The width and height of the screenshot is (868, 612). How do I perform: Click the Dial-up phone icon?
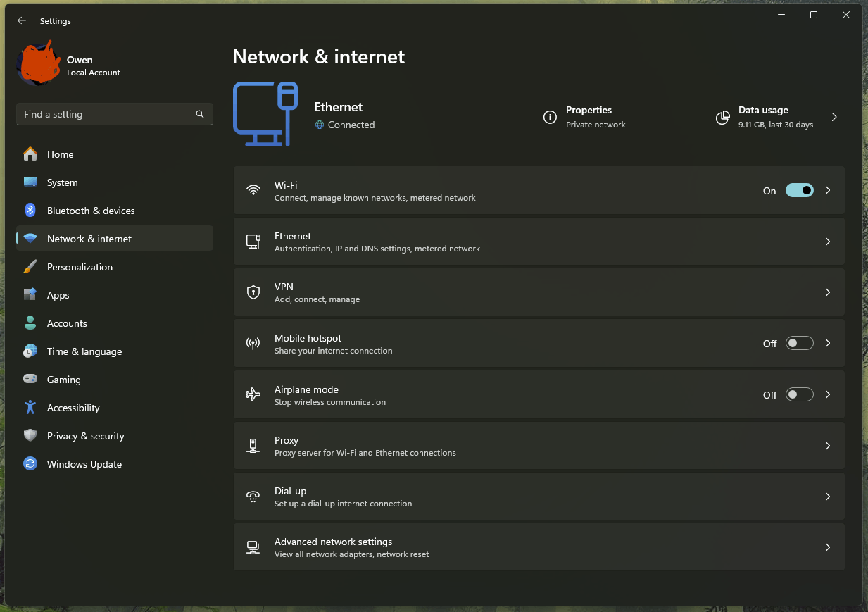point(253,497)
